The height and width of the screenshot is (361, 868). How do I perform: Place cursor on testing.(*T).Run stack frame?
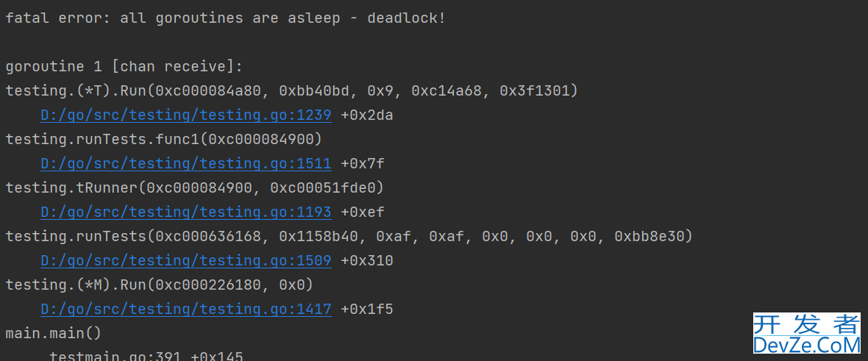(x=292, y=91)
